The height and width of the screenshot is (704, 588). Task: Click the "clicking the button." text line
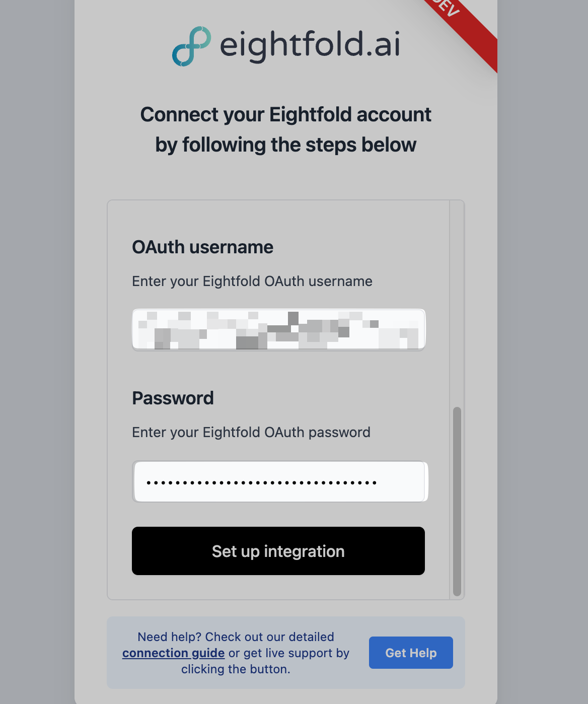tap(236, 669)
